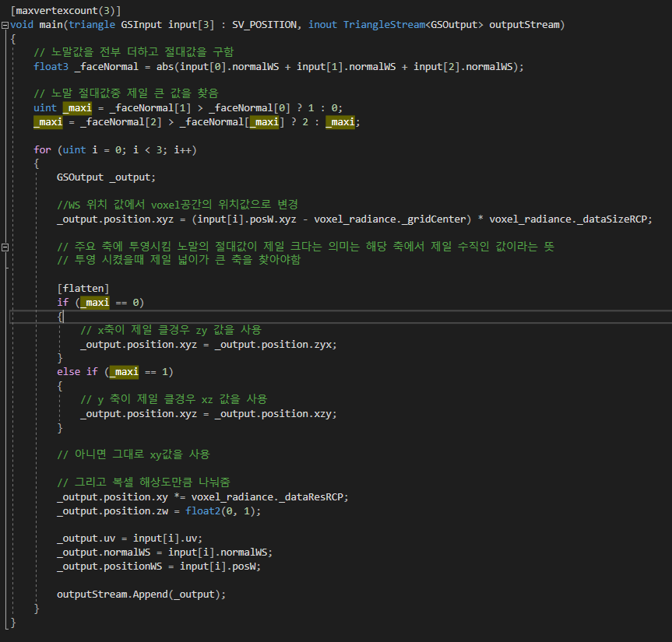This screenshot has width=672, height=642.
Task: Click 'GSOutput _output;' declaration line
Action: [106, 177]
